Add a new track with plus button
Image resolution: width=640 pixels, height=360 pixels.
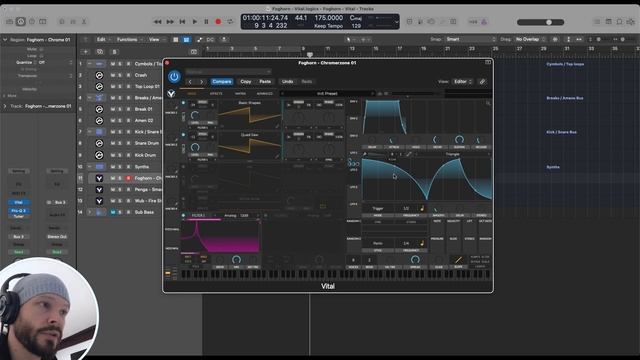pyautogui.click(x=85, y=52)
